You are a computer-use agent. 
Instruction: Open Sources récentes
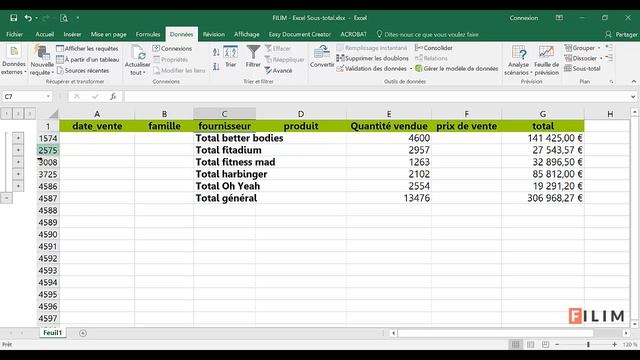coord(83,70)
